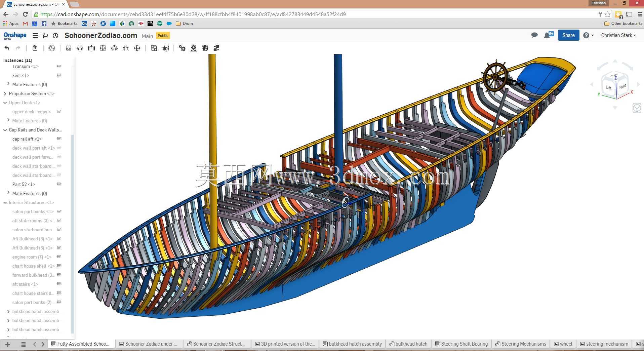Click the SchoonerZodiac.com document title
The width and height of the screenshot is (644, 351).
101,36
